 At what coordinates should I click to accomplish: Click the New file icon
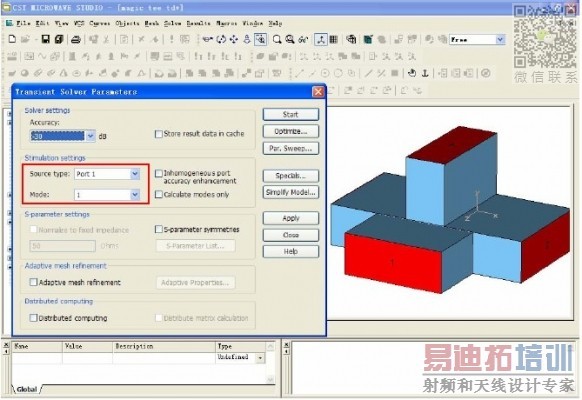click(12, 39)
